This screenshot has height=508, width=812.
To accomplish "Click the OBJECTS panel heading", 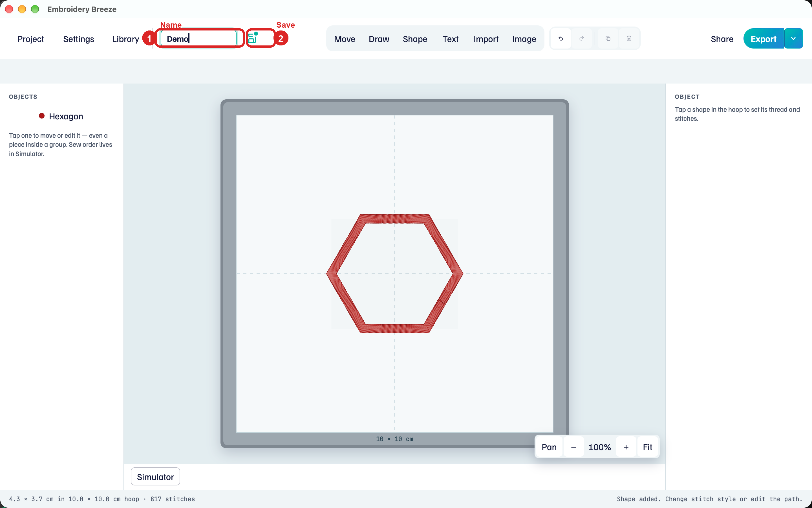I will point(23,97).
